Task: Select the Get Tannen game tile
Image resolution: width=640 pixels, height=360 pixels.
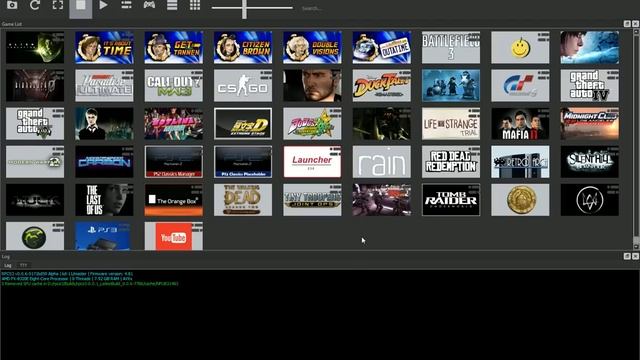Action: (173, 47)
